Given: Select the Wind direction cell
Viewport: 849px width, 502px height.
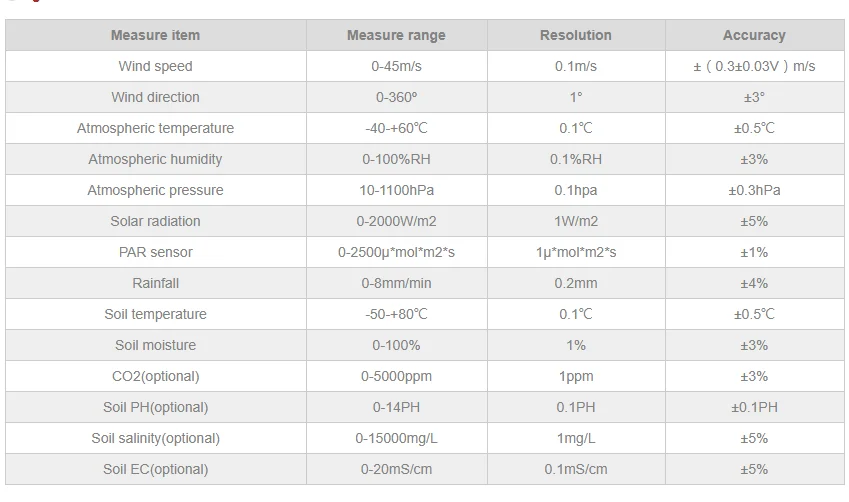Looking at the screenshot, I should point(155,97).
